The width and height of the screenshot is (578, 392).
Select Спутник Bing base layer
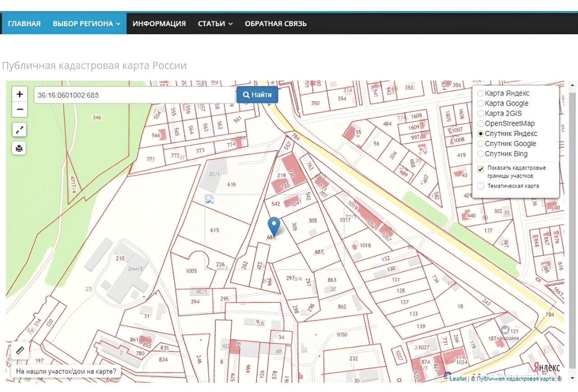(480, 154)
